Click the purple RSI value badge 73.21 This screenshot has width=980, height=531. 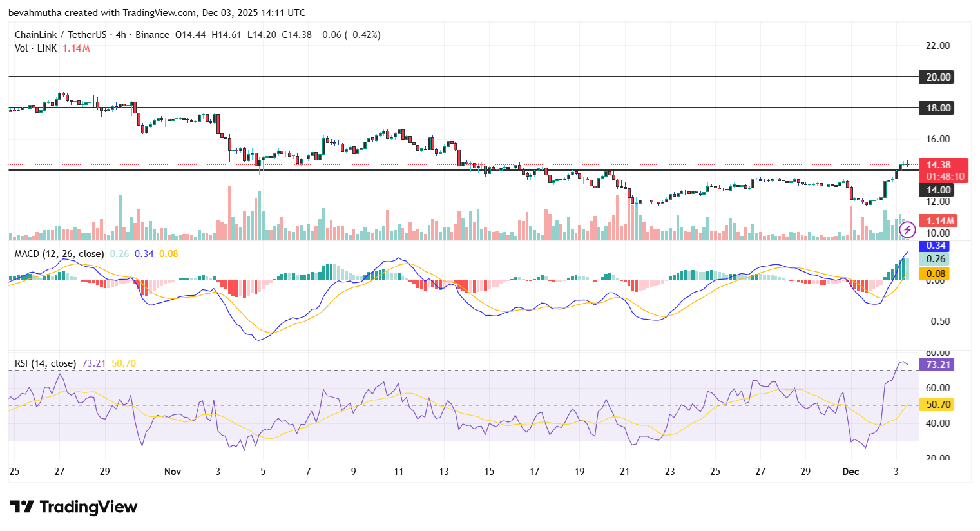[937, 365]
